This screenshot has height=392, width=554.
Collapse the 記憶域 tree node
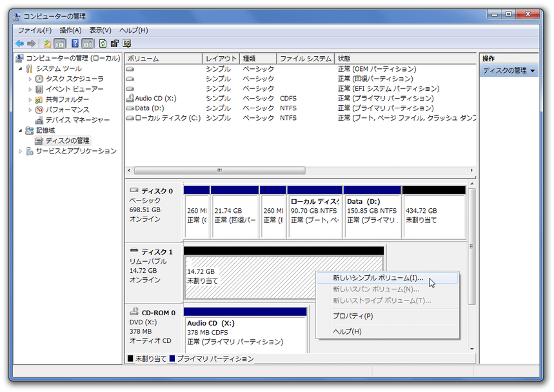(21, 130)
